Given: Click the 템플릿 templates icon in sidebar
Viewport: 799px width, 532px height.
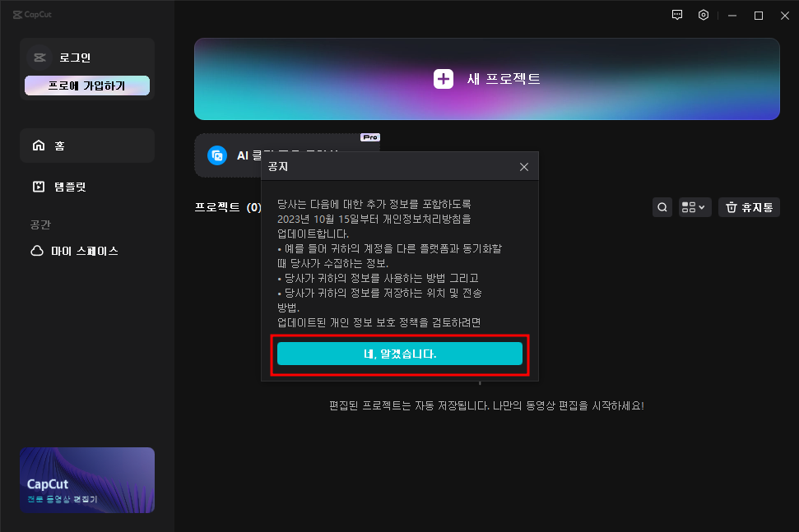Looking at the screenshot, I should [39, 186].
